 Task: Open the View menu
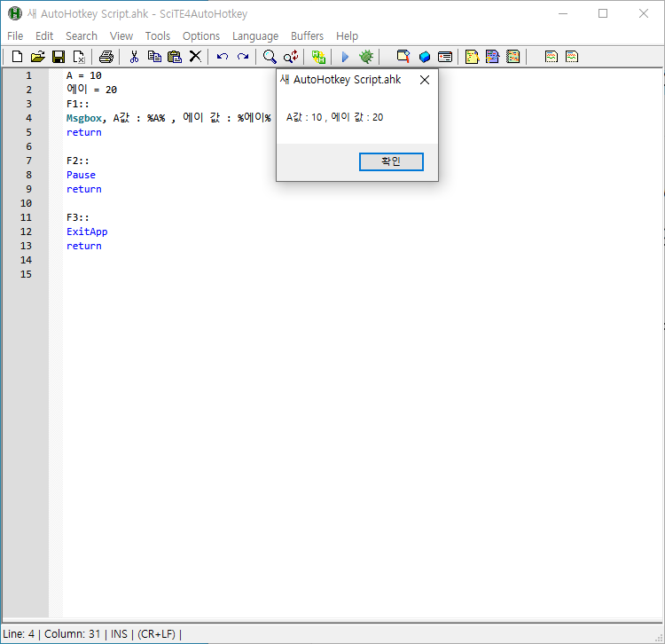click(121, 36)
